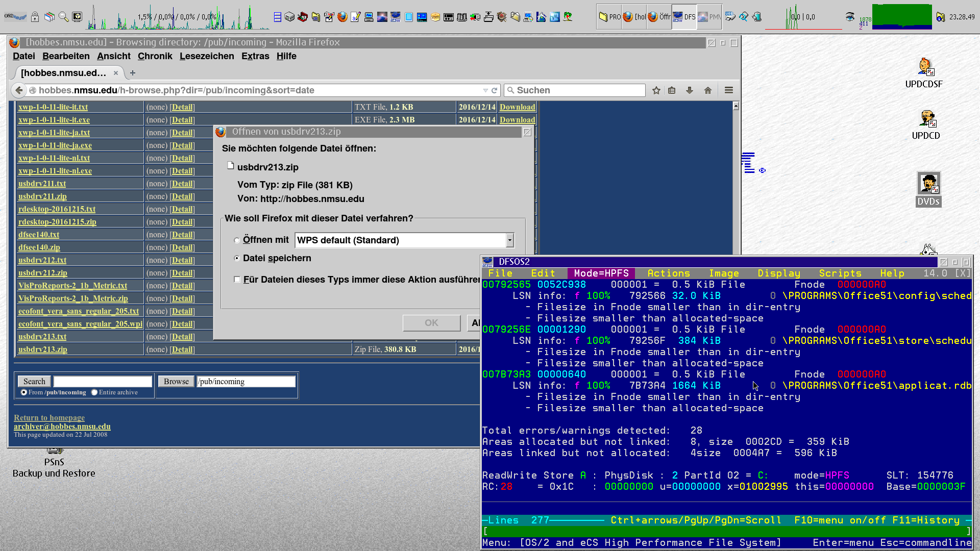Screen dimensions: 980x551
Task: Open the Extras menu in Firefox
Action: click(255, 56)
